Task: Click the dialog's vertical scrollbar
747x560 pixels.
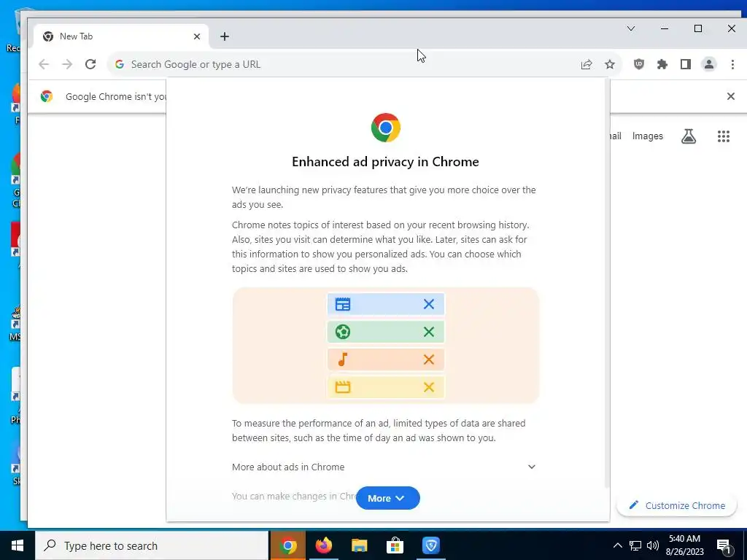Action: coord(606,283)
